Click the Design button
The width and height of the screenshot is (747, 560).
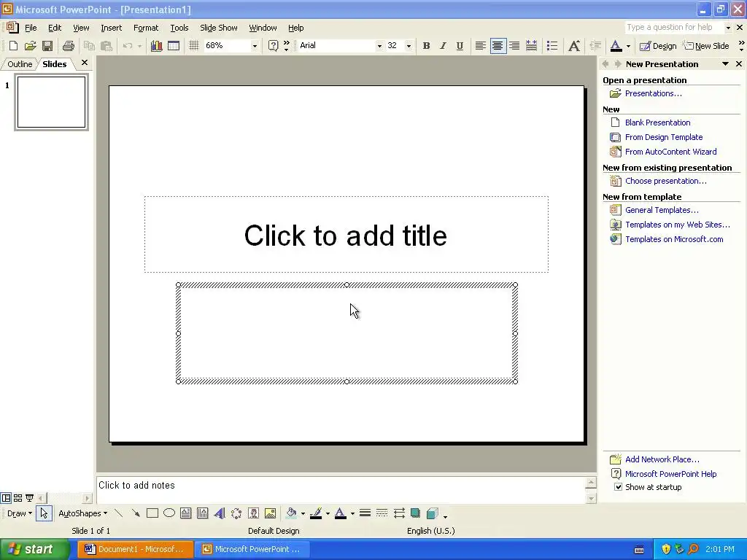658,46
